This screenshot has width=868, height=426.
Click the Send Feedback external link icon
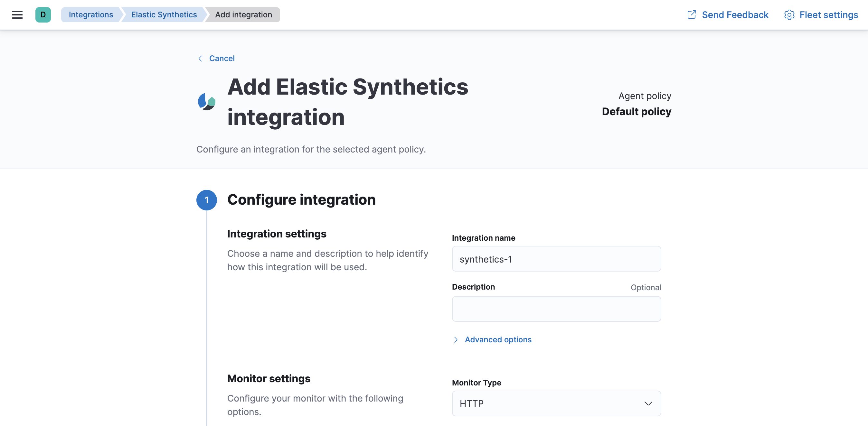[x=691, y=14]
